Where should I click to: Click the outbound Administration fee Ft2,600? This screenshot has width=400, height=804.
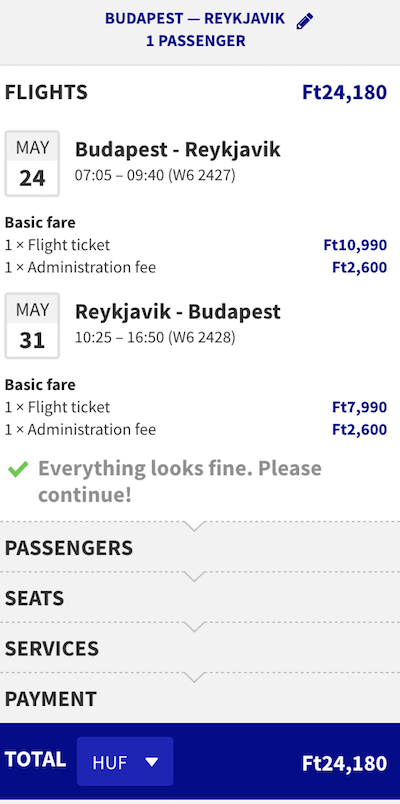click(359, 267)
